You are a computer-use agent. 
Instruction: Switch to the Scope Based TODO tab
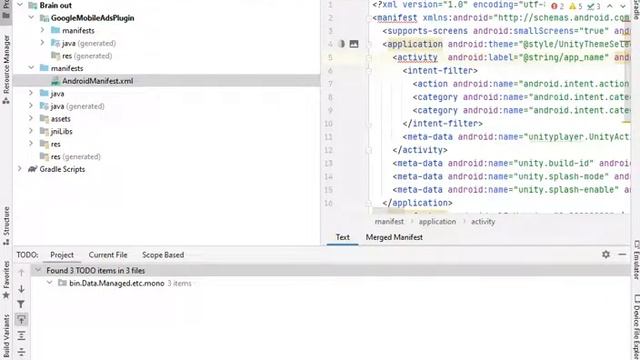tap(163, 255)
